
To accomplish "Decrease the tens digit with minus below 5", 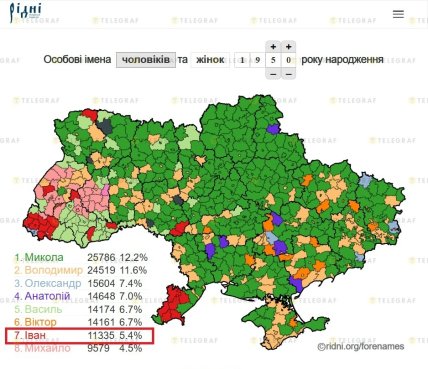I will (273, 74).
